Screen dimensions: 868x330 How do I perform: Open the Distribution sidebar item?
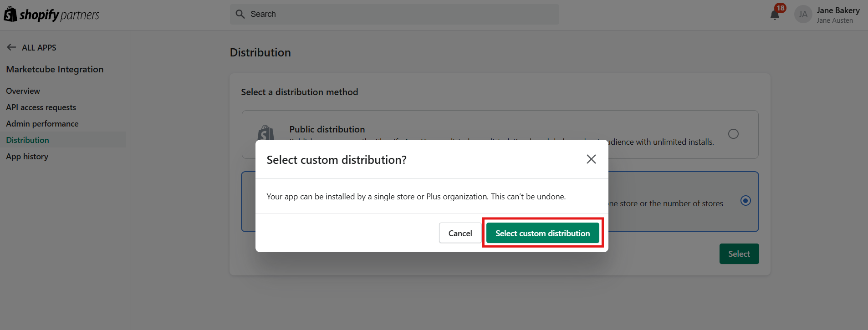click(63, 140)
